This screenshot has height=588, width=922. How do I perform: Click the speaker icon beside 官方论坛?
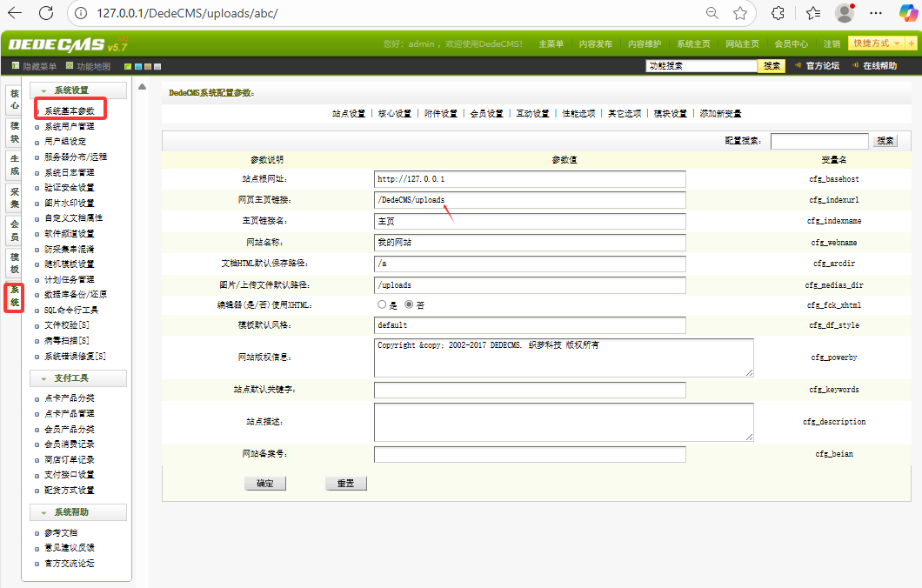tap(798, 65)
